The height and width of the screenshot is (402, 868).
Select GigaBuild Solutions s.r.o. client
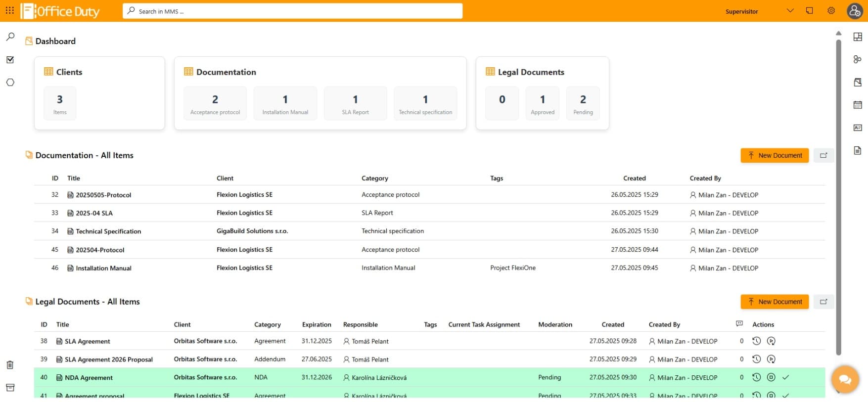(252, 231)
